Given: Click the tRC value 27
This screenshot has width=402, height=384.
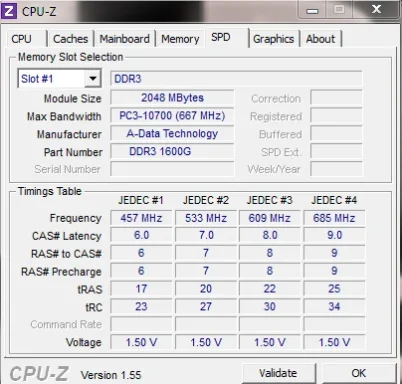Looking at the screenshot, I should click(x=206, y=307).
